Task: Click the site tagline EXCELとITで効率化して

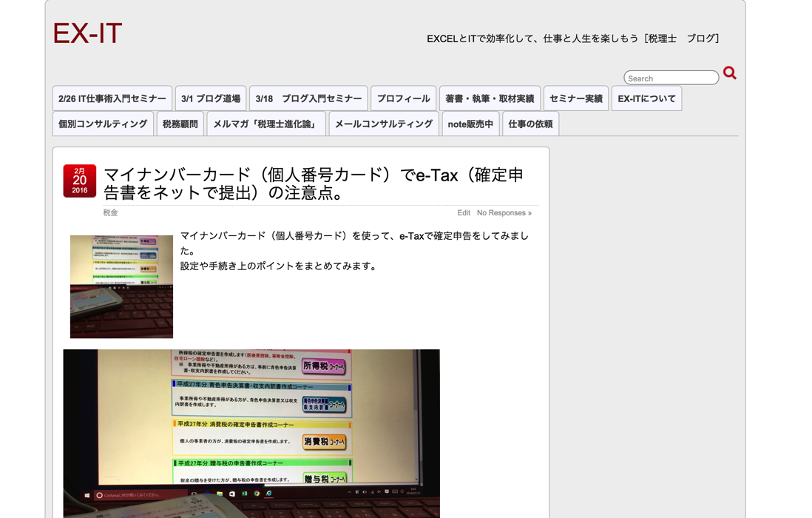Action: 572,38
